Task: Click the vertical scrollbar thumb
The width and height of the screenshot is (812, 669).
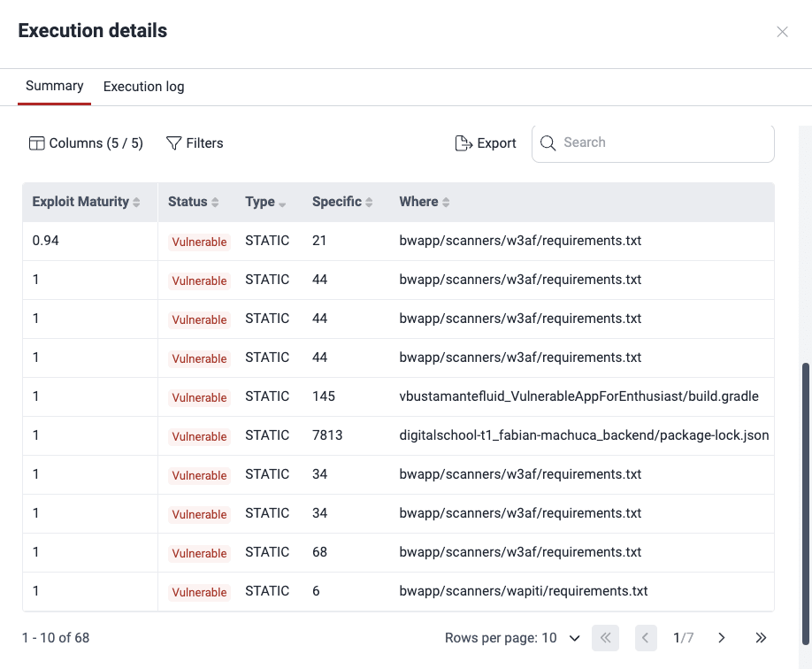Action: click(805, 504)
